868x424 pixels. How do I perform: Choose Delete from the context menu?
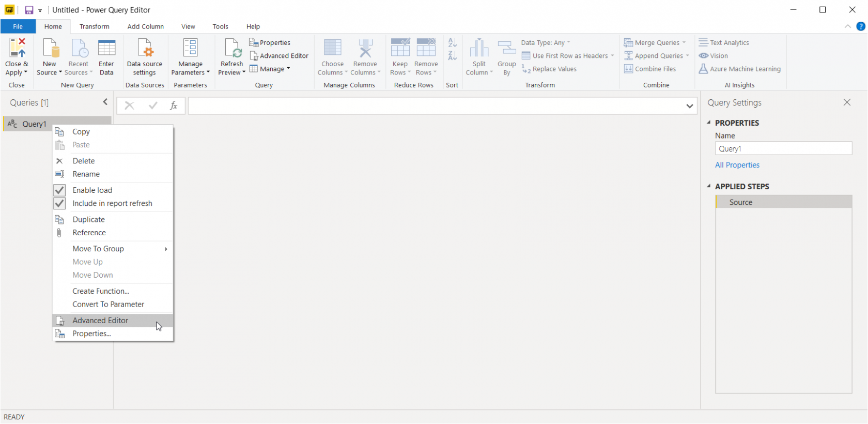113,161
